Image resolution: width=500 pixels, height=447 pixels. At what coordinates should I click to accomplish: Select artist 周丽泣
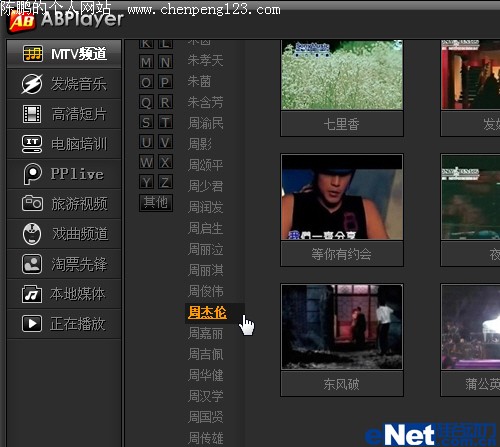(x=205, y=249)
